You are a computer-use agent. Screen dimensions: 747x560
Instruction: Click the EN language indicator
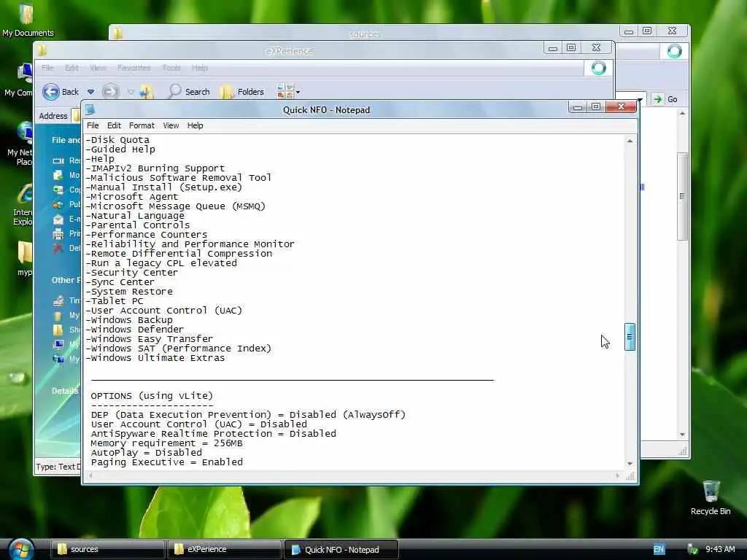(x=659, y=550)
